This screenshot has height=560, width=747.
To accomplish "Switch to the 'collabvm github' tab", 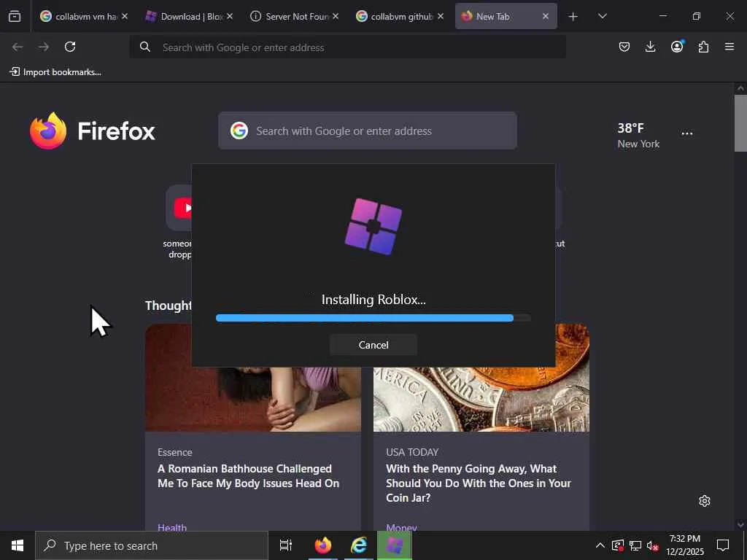I will tap(400, 16).
